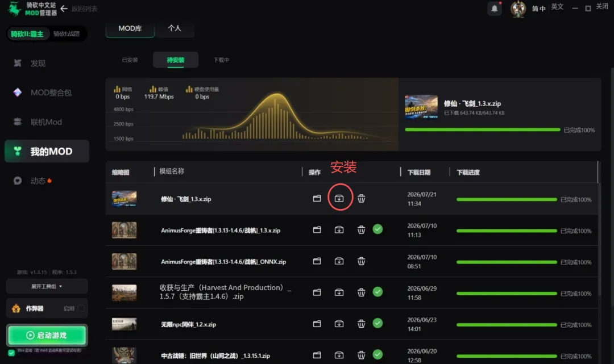The image size is (614, 364).
Task: Open folder for 无限npc同伴_1.2.x.zip
Action: point(317,323)
